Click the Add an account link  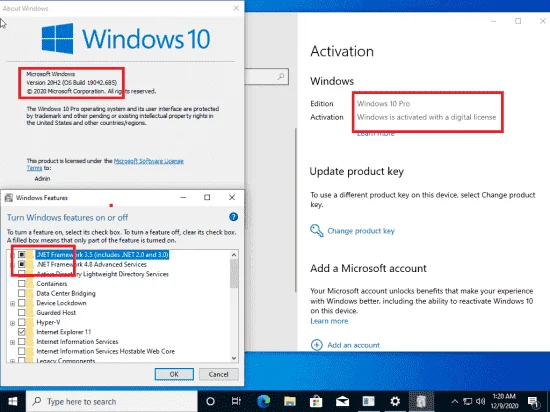354,345
